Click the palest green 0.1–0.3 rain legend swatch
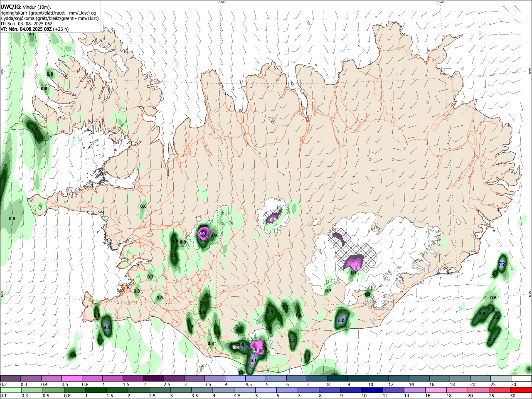This screenshot has width=532, height=399. click(x=10, y=390)
